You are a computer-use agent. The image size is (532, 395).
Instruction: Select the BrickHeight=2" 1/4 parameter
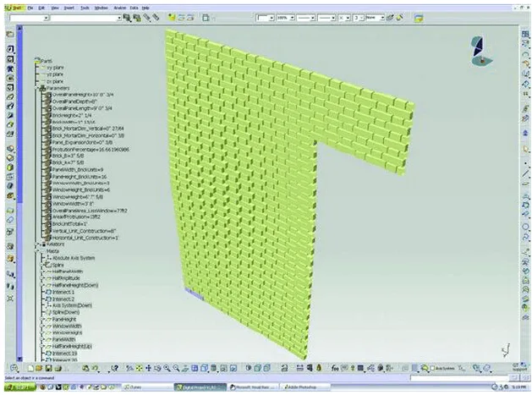pyautogui.click(x=72, y=115)
